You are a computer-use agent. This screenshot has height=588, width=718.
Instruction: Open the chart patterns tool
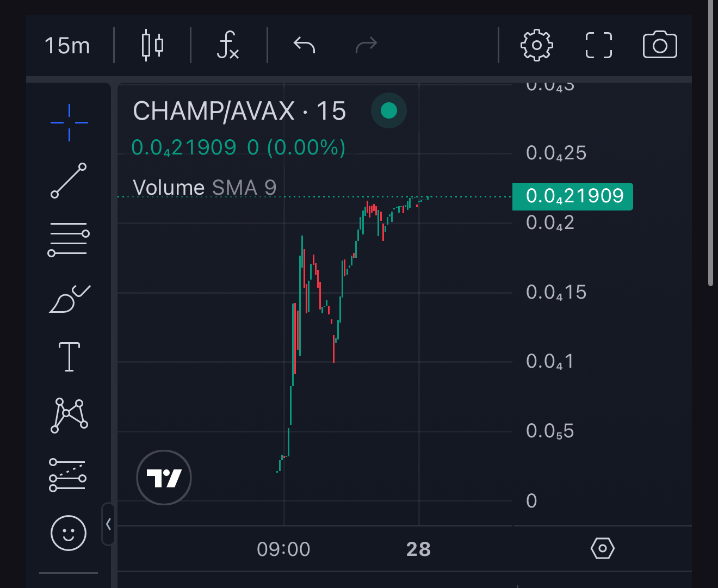click(69, 416)
